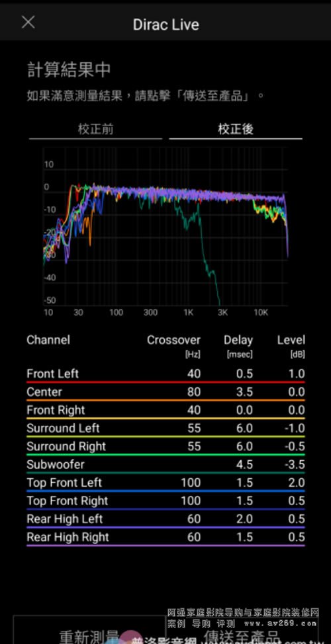Select the Top Front Left channel row

click(x=165, y=483)
